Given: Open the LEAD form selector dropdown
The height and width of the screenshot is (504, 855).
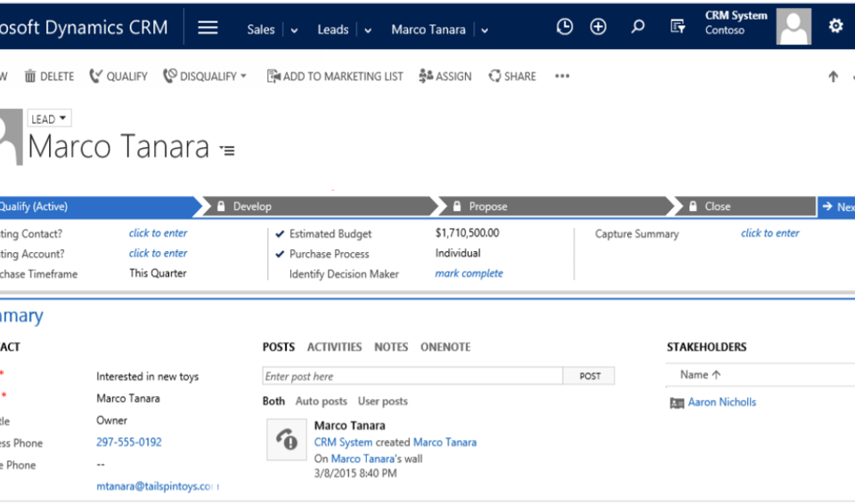Looking at the screenshot, I should (x=48, y=118).
